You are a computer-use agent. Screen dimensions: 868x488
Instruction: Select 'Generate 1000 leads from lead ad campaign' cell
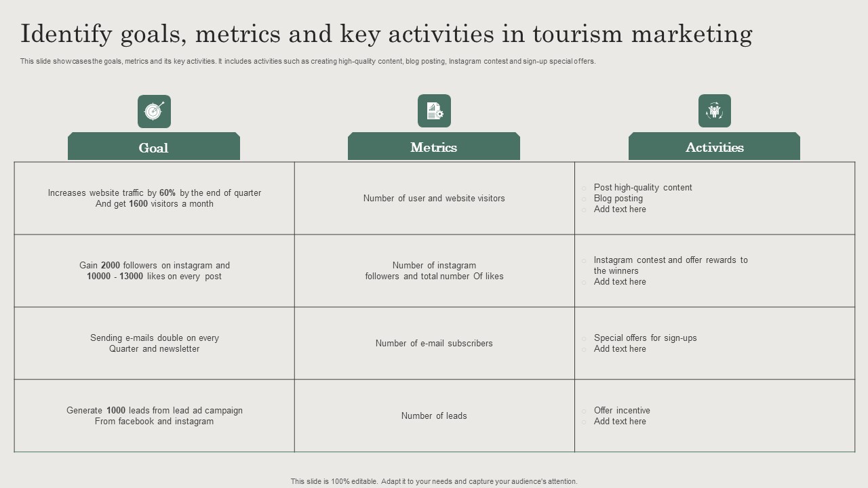click(155, 416)
